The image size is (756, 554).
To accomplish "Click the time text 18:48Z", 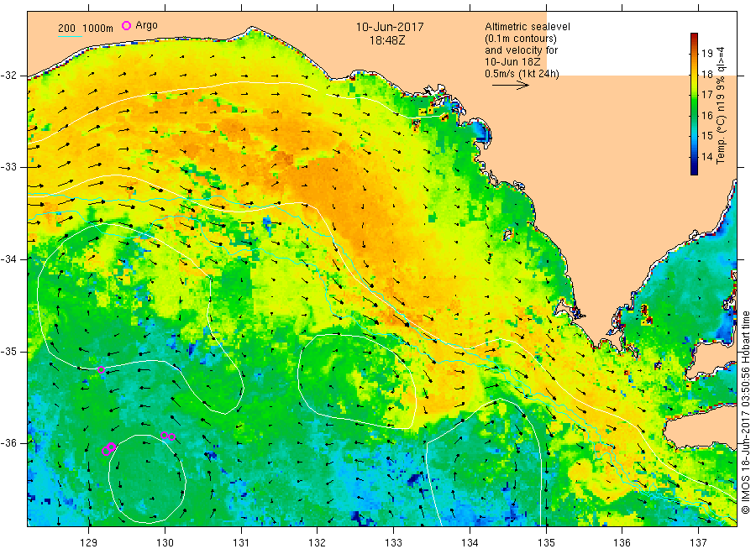I will click(387, 40).
